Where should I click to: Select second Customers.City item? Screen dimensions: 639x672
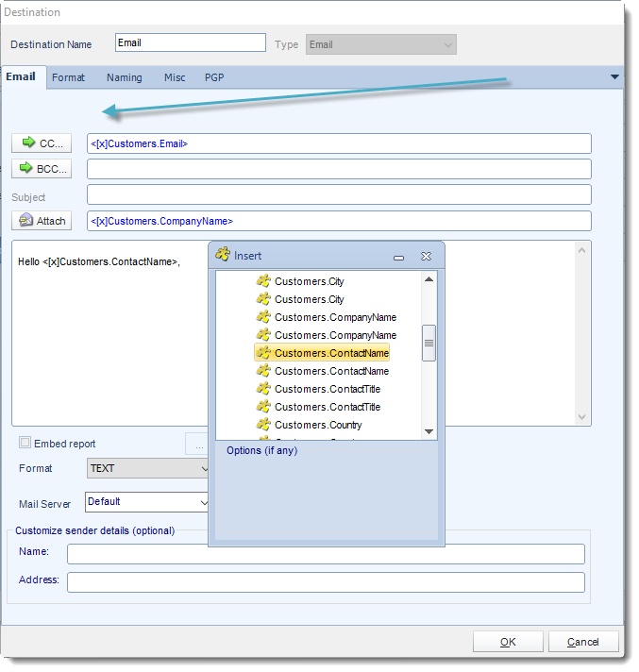tap(309, 299)
